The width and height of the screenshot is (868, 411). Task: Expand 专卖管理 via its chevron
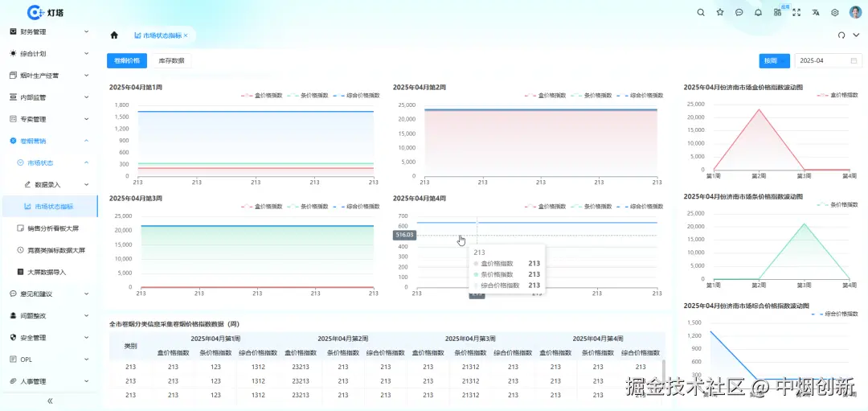pos(86,119)
